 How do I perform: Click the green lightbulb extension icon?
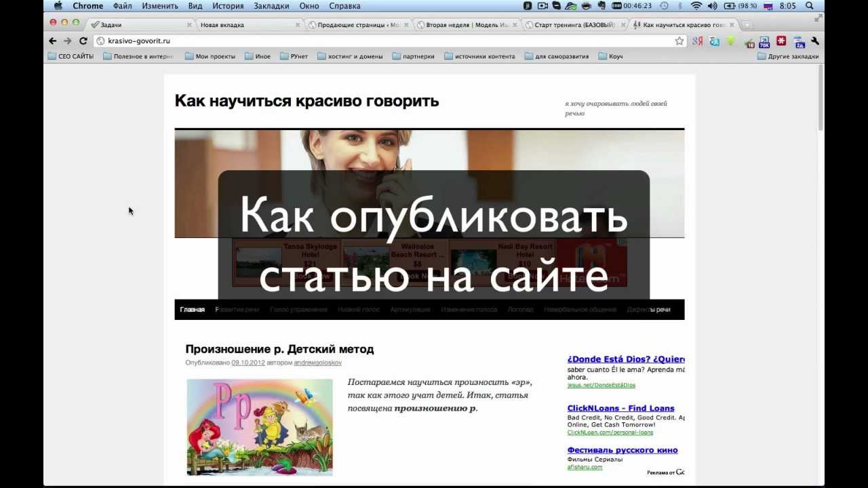[x=731, y=41]
